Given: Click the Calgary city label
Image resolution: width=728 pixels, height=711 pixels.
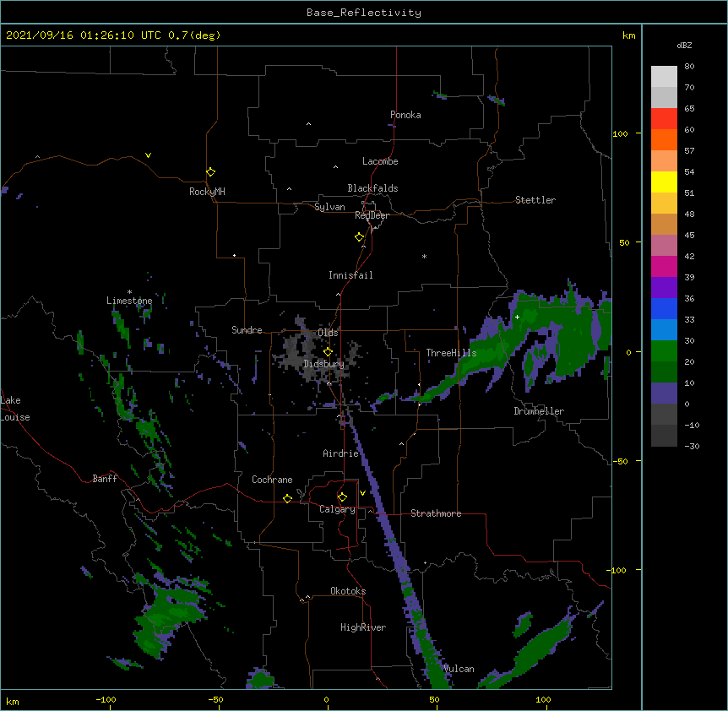Looking at the screenshot, I should tap(337, 509).
